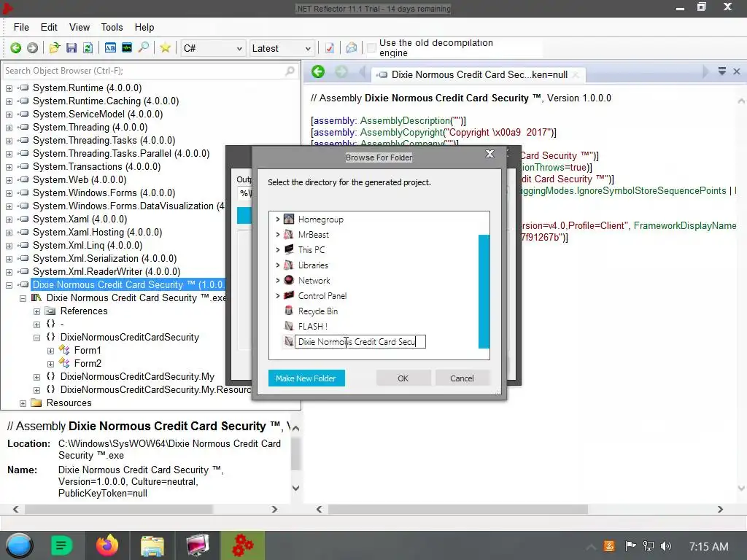Click OK in Browse For Folder

(x=403, y=378)
